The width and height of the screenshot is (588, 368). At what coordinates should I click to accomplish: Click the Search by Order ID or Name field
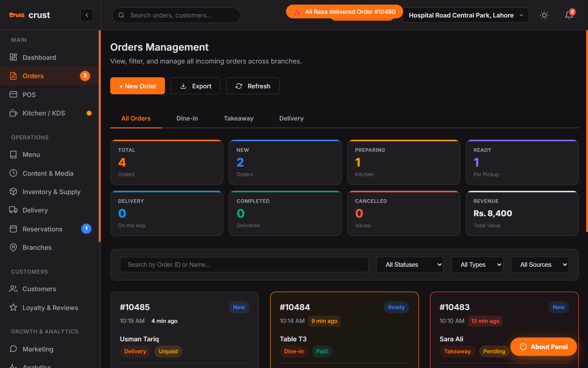(x=244, y=264)
